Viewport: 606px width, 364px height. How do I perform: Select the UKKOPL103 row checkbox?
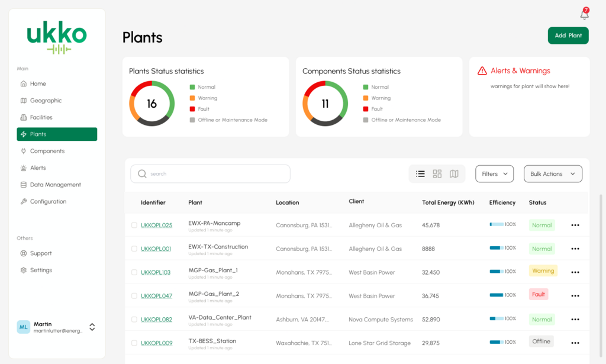(134, 272)
